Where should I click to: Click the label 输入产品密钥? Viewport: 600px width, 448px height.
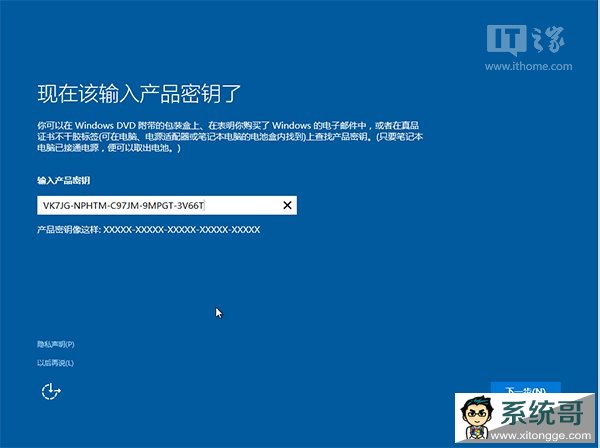click(64, 180)
